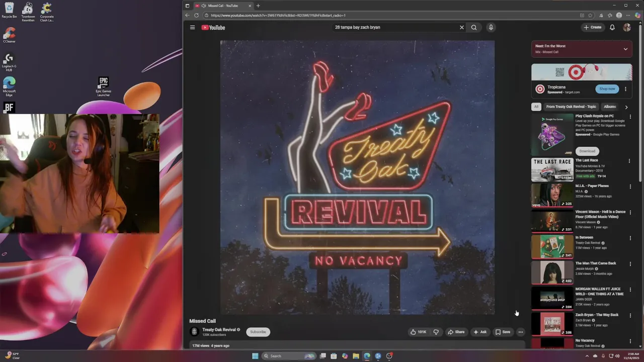Open options for The Man That Came Back
644x362 pixels.
pyautogui.click(x=629, y=264)
